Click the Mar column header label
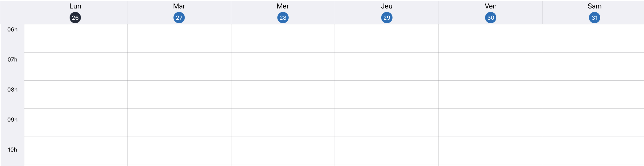This screenshot has height=166, width=644. pyautogui.click(x=179, y=6)
